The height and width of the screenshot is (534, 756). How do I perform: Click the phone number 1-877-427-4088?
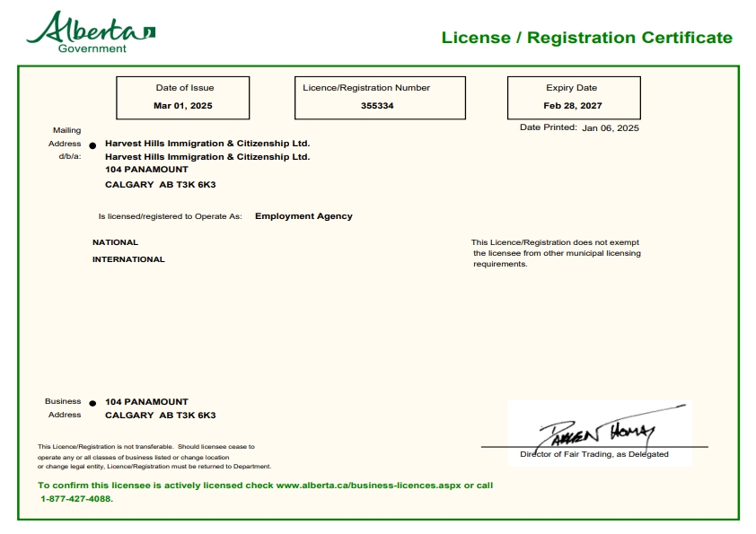pos(76,499)
